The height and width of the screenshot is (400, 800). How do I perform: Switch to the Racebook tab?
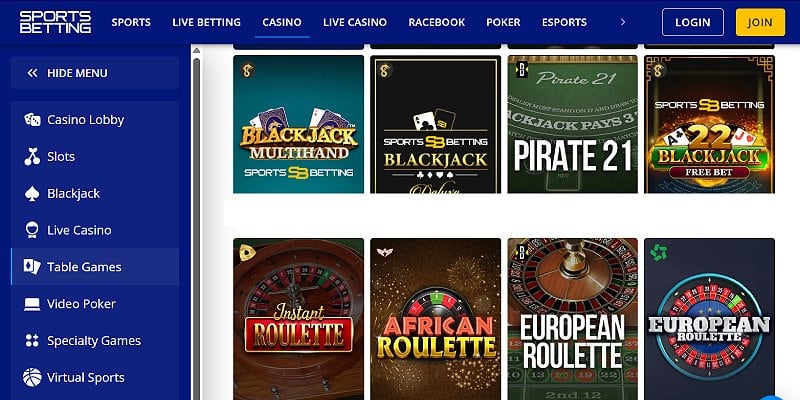point(437,22)
